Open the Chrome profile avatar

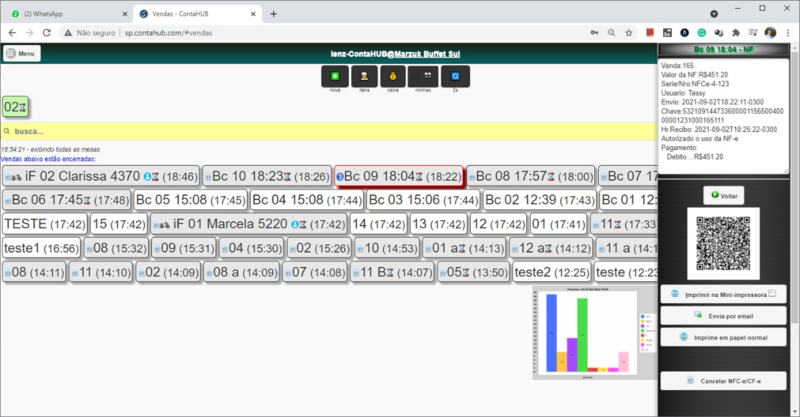pyautogui.click(x=770, y=33)
